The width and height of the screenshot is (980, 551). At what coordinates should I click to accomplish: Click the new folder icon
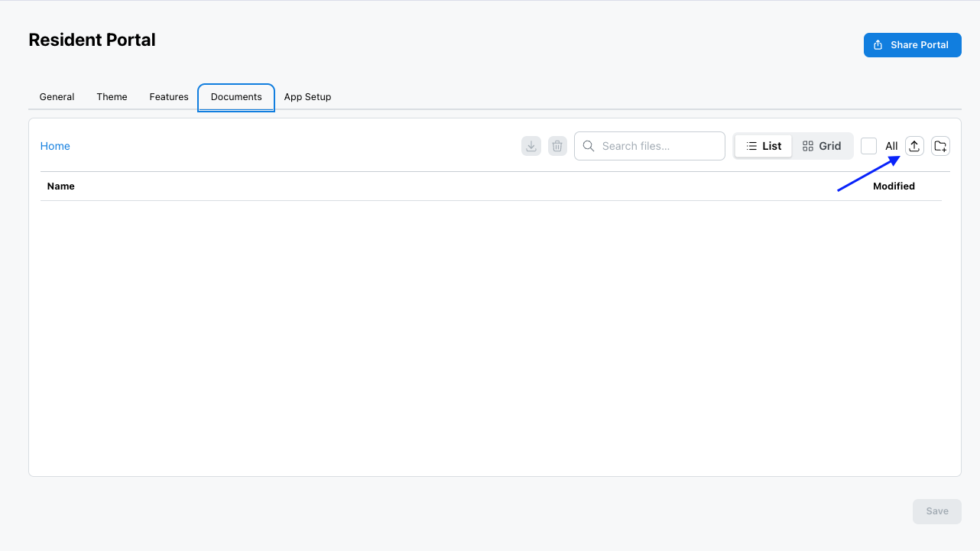(x=941, y=146)
